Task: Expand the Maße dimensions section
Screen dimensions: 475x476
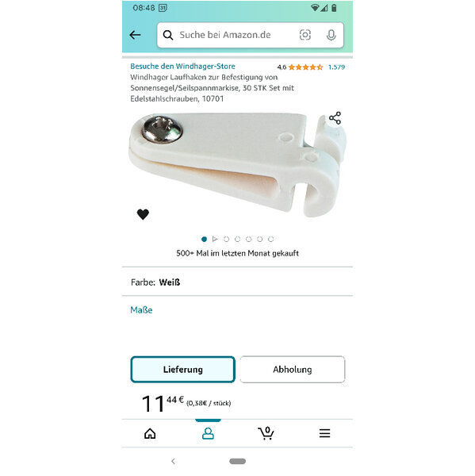Action: coord(141,310)
